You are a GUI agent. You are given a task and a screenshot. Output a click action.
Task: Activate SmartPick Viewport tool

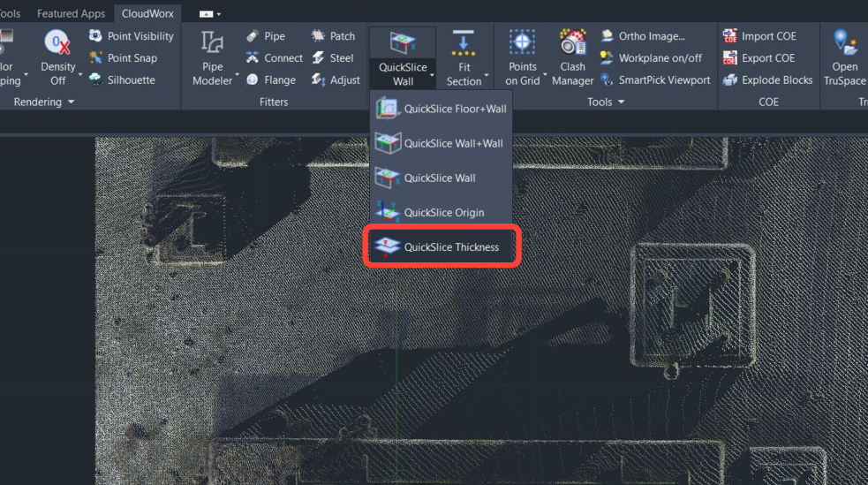[655, 80]
